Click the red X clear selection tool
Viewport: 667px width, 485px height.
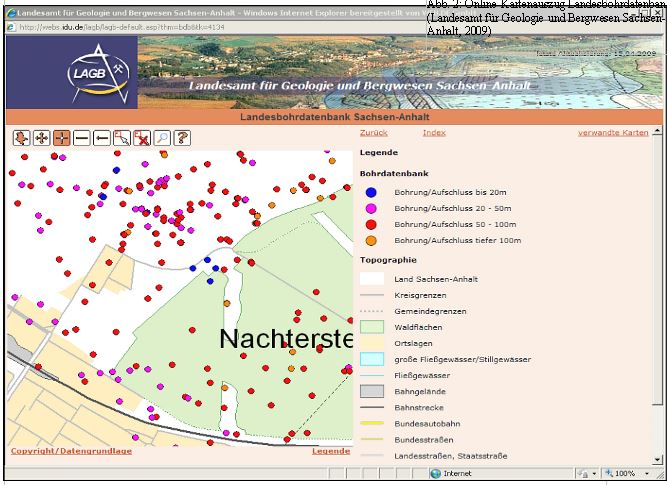(x=142, y=138)
